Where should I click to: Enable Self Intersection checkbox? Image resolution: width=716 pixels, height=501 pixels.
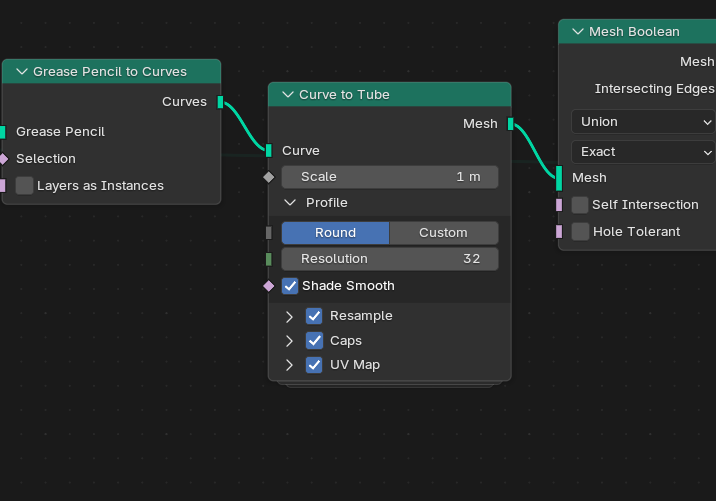pyautogui.click(x=580, y=205)
